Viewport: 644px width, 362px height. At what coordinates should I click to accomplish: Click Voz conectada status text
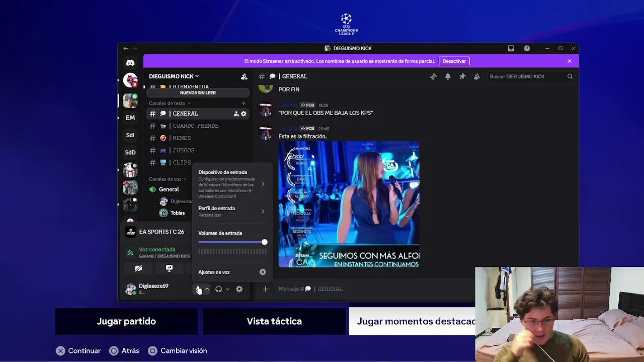(x=157, y=249)
